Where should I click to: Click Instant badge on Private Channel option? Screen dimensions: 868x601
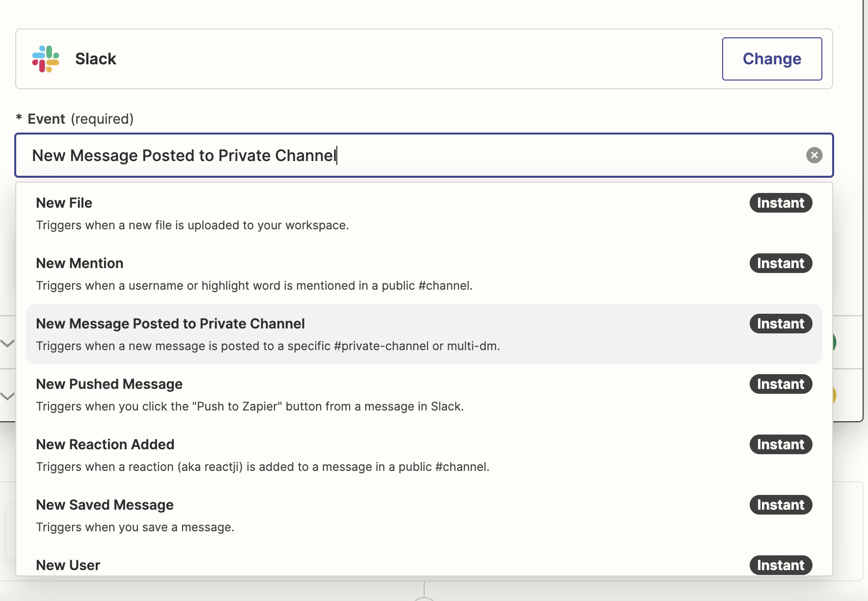tap(781, 324)
